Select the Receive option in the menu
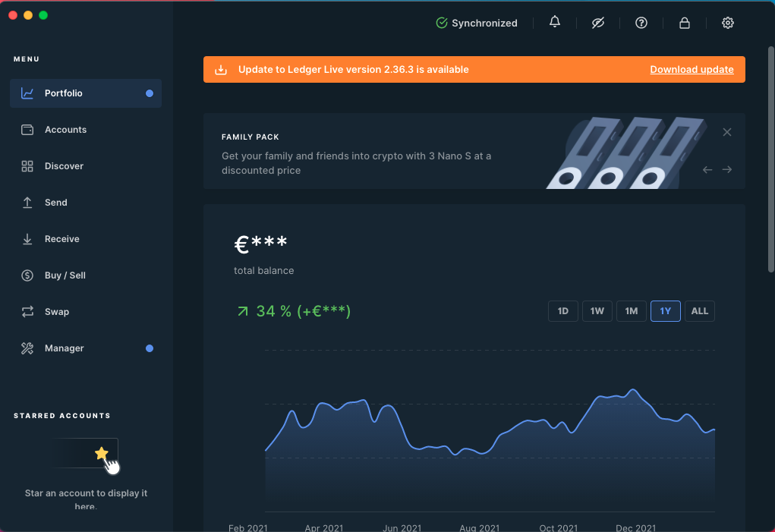The width and height of the screenshot is (775, 532). pos(61,238)
